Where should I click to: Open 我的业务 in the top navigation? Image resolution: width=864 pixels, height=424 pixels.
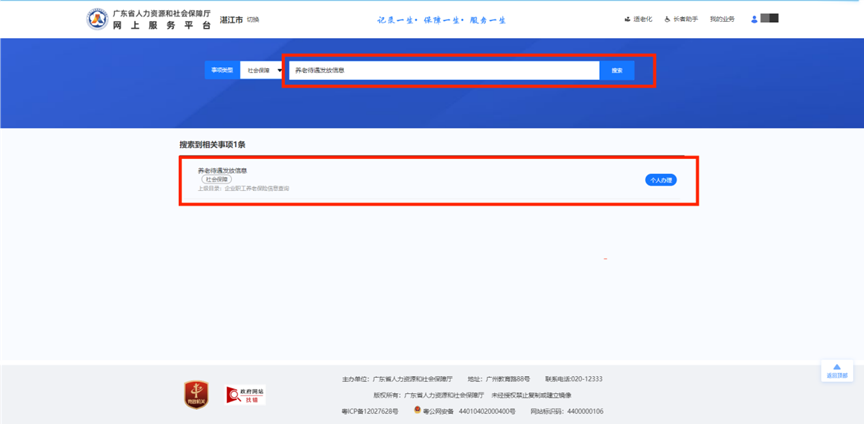tap(721, 19)
